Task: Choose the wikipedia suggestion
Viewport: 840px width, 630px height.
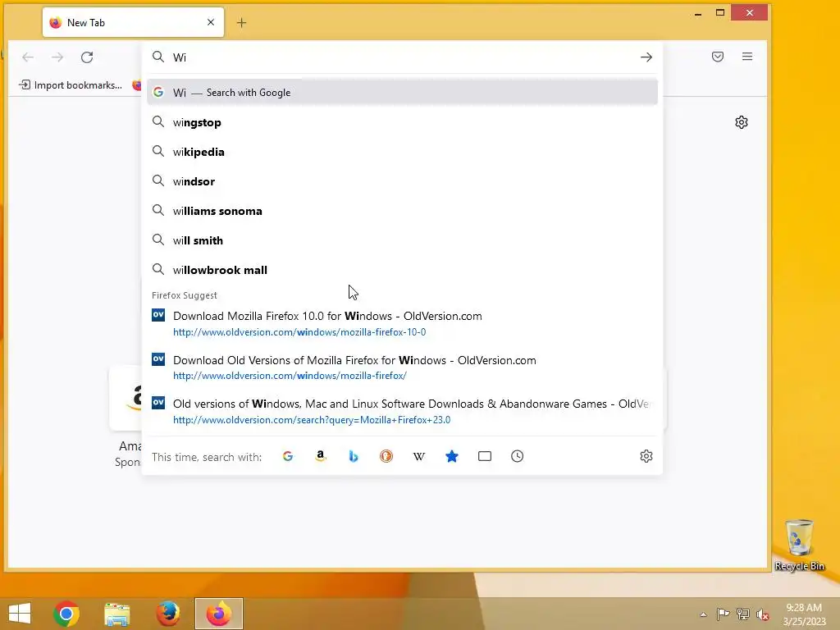Action: 402,152
